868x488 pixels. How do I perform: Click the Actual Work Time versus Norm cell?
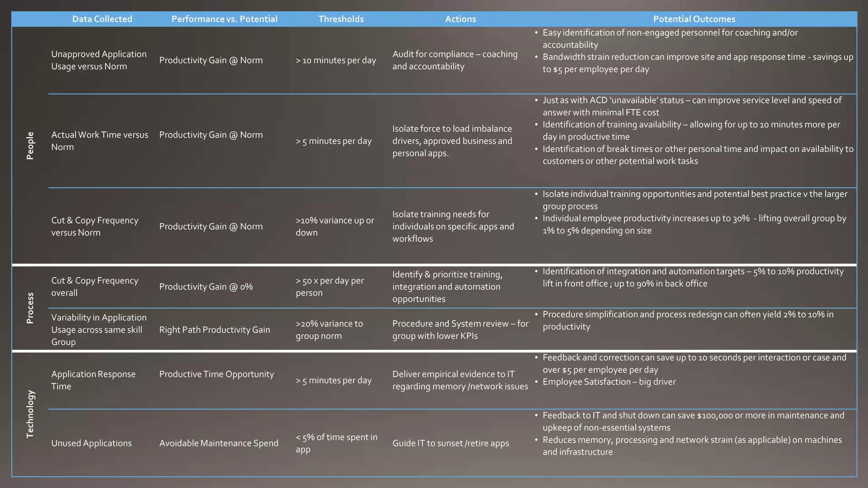pos(100,141)
